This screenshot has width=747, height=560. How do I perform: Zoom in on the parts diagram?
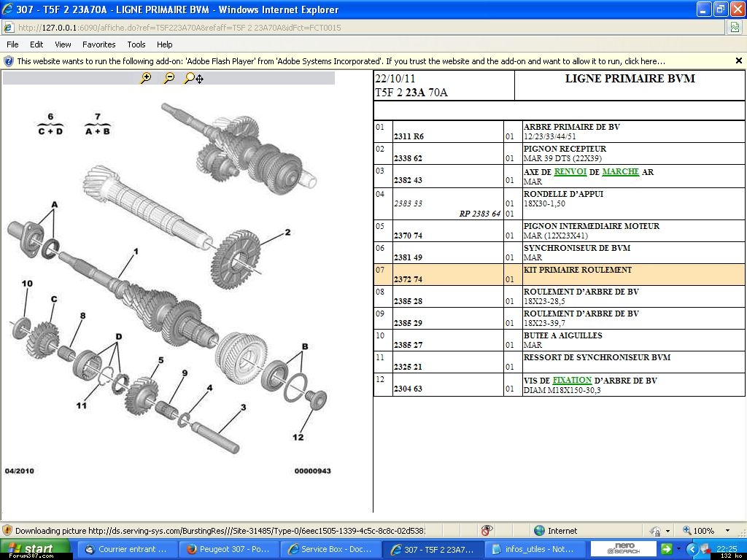[146, 78]
